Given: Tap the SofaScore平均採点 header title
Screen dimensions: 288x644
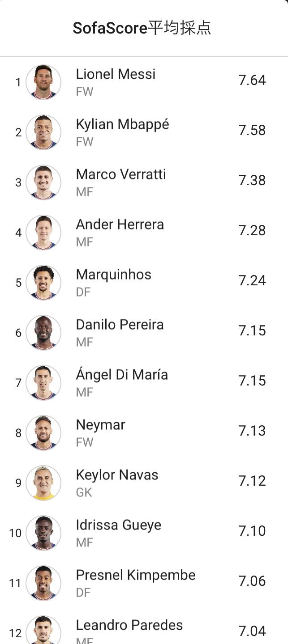Looking at the screenshot, I should point(142,28).
